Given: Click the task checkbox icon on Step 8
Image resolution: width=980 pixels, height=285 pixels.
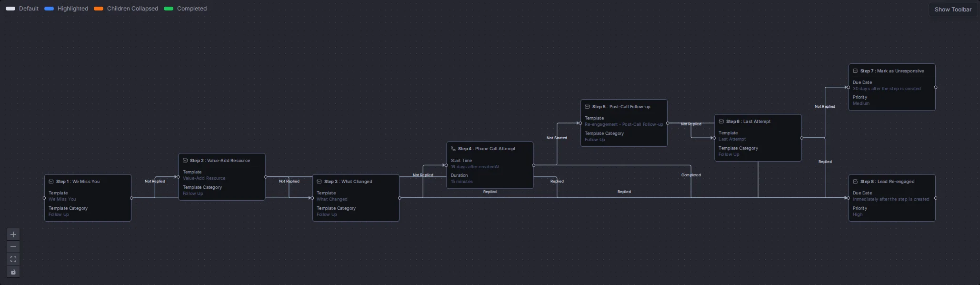Looking at the screenshot, I should click(855, 182).
